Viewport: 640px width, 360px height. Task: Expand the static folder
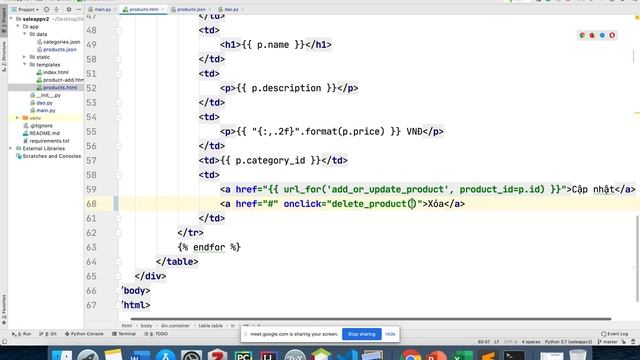pos(24,57)
